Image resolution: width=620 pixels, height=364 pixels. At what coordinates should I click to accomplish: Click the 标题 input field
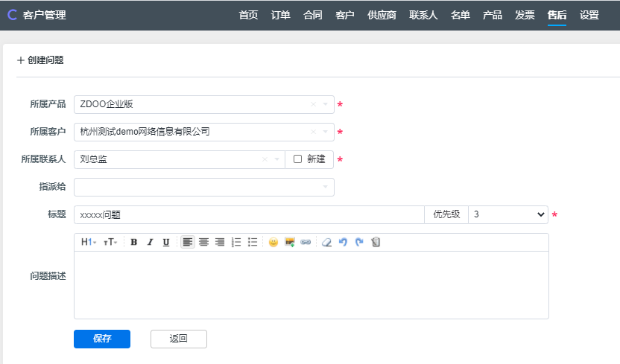(249, 214)
